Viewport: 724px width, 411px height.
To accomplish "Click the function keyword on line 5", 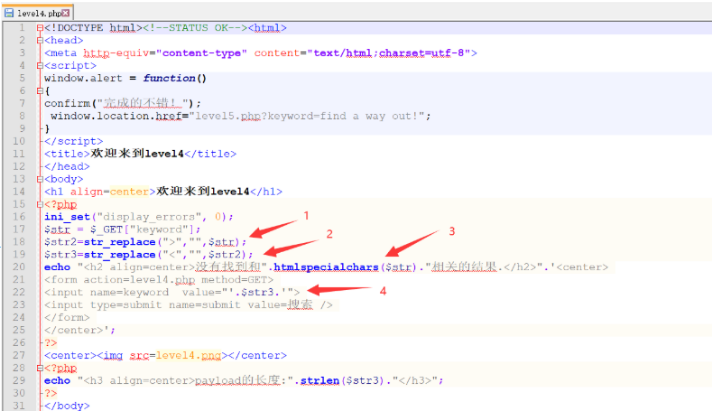I will pos(169,78).
